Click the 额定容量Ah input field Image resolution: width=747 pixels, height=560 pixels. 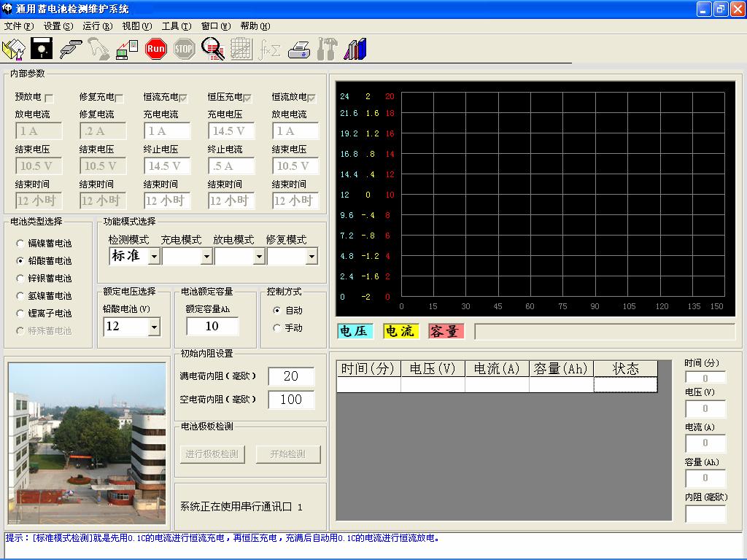tap(212, 327)
